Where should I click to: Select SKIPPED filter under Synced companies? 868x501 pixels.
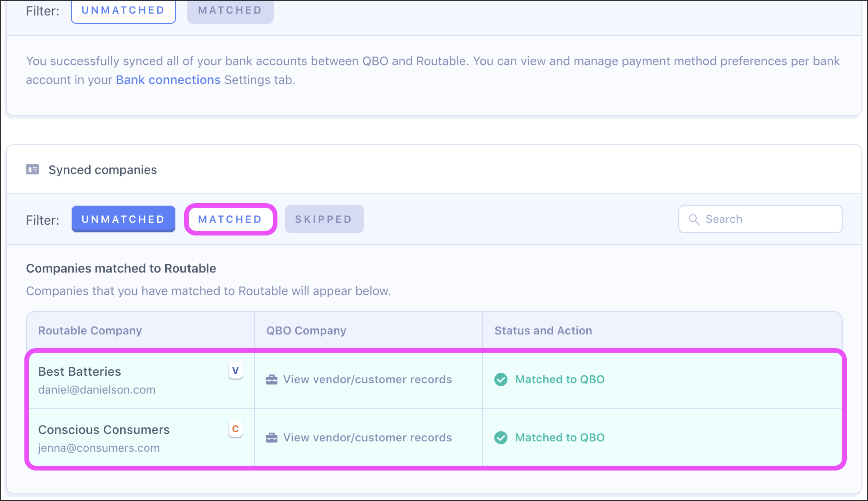(x=324, y=219)
